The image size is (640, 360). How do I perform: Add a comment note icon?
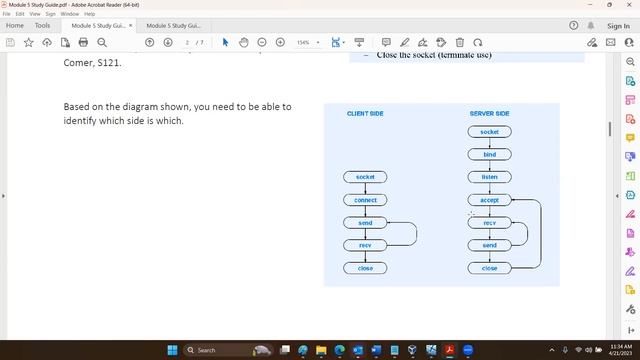(386, 42)
